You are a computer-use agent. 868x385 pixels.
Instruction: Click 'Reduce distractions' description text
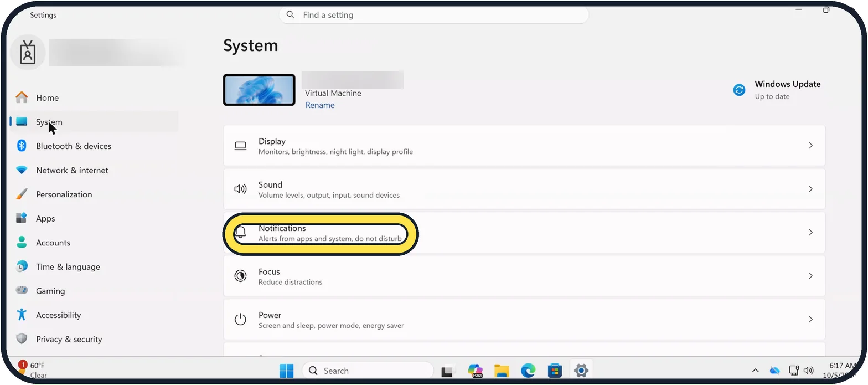click(x=290, y=282)
